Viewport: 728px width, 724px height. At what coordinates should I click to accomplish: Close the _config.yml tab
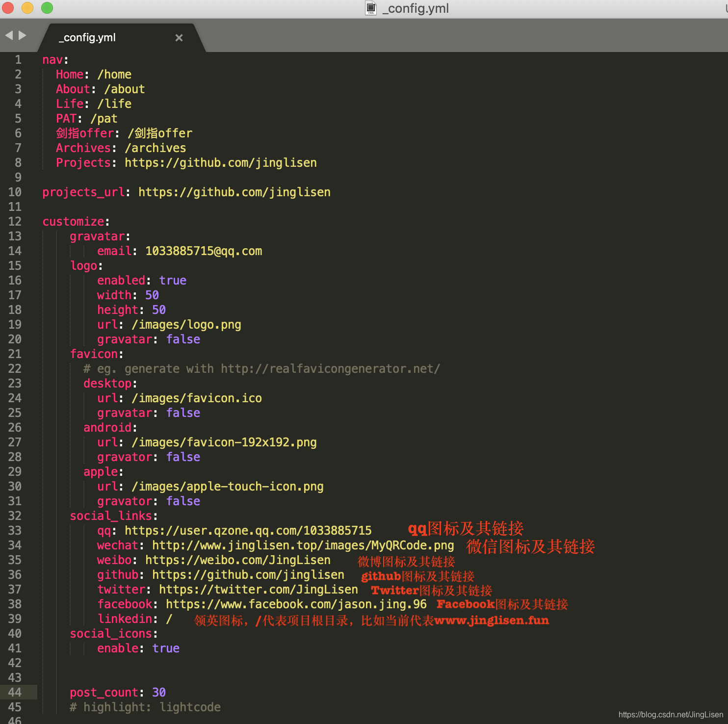[179, 38]
